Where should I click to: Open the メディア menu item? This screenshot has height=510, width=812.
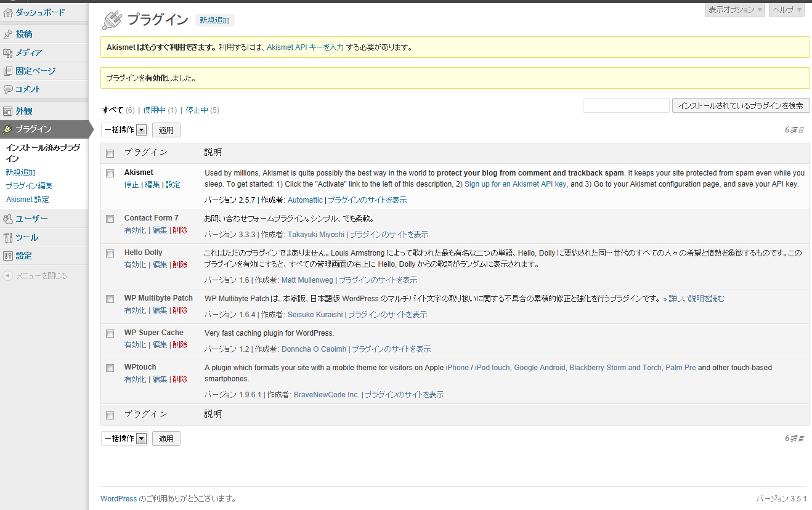[29, 53]
